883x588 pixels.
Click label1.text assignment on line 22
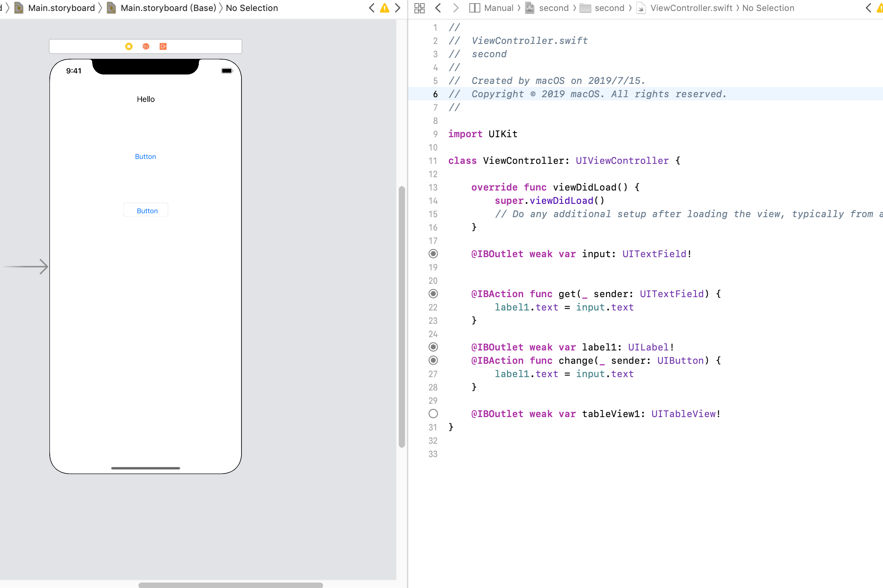click(564, 307)
